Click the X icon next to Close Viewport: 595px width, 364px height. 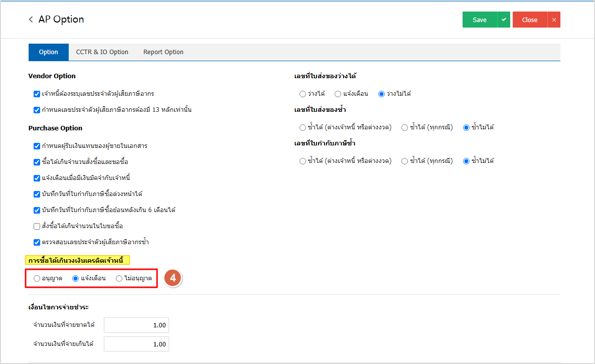[554, 20]
